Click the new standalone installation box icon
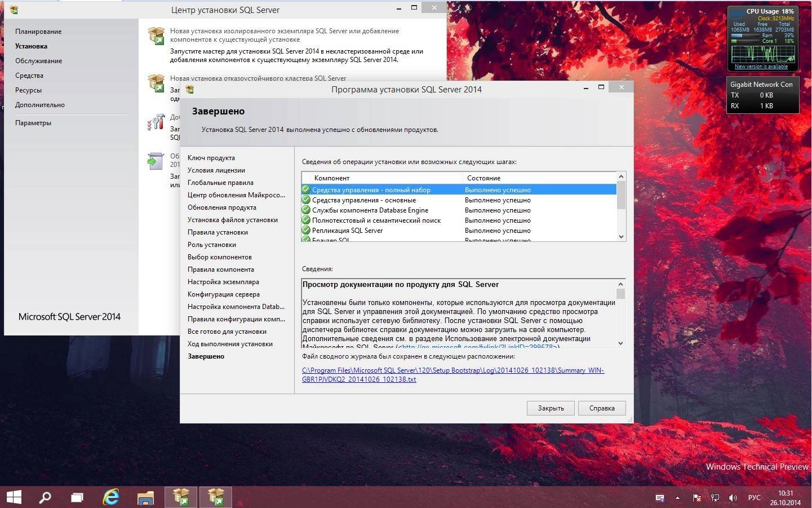This screenshot has height=508, width=812. point(156,35)
